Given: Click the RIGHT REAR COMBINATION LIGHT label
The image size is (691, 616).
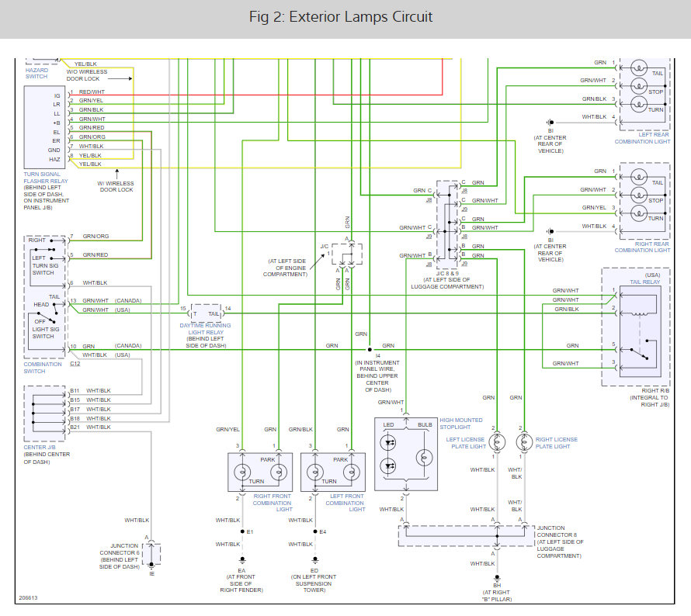Looking at the screenshot, I should [x=643, y=247].
